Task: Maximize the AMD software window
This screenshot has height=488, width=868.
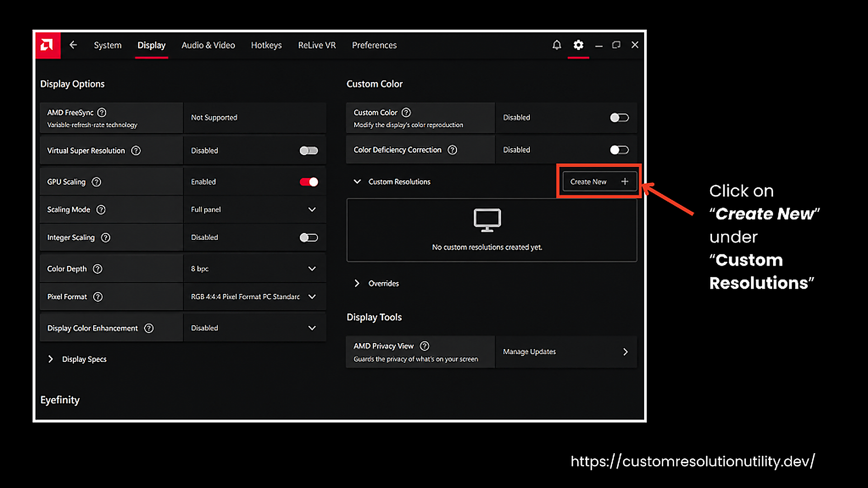Action: (616, 45)
